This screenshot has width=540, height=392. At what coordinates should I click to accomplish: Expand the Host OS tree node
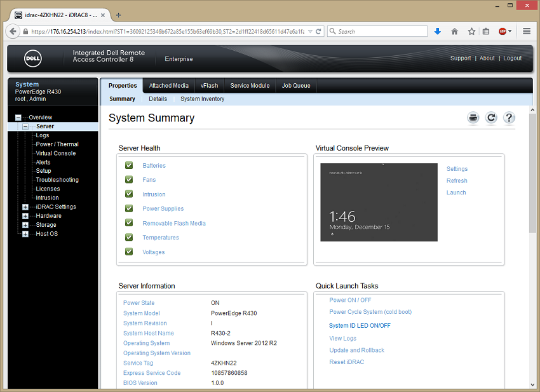click(x=25, y=234)
